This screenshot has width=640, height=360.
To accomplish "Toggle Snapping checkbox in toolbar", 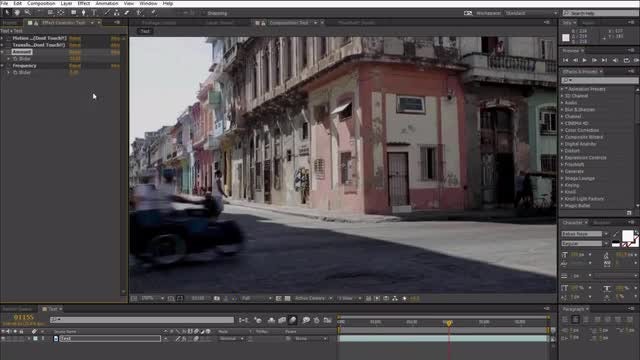I will (x=204, y=13).
